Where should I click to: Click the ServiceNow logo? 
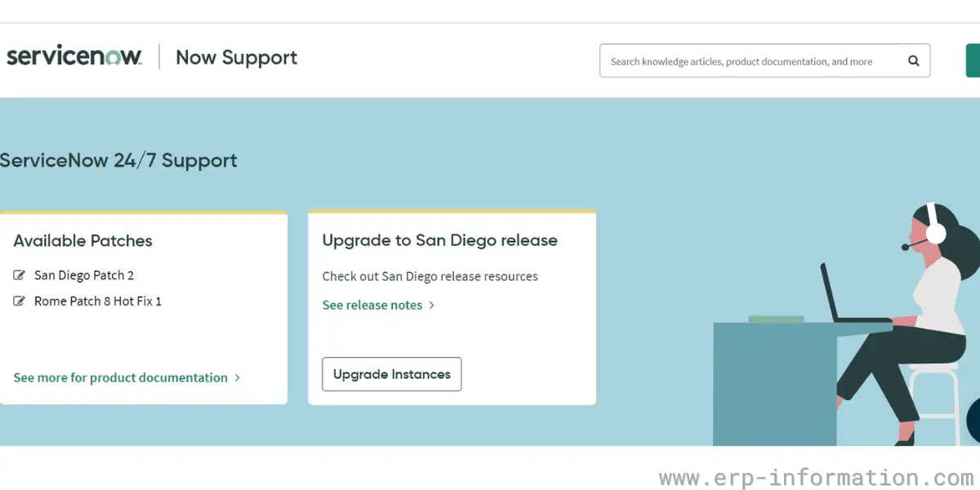click(x=74, y=56)
